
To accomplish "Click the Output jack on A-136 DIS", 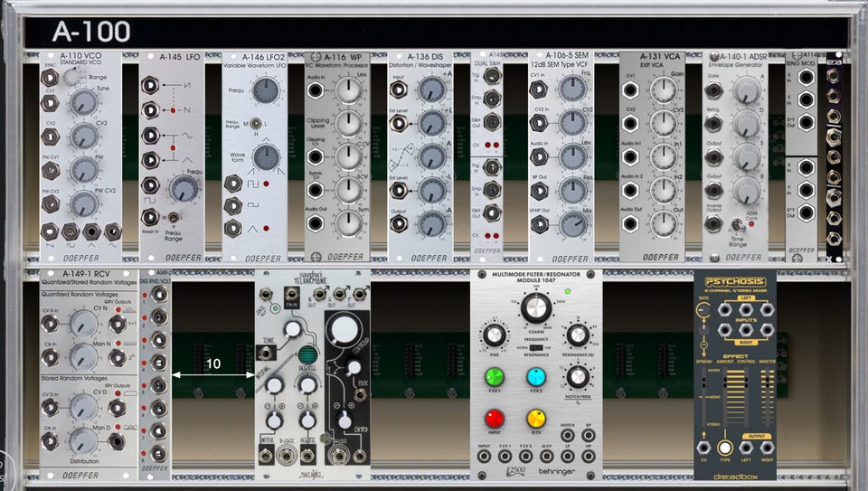I will coord(399,223).
